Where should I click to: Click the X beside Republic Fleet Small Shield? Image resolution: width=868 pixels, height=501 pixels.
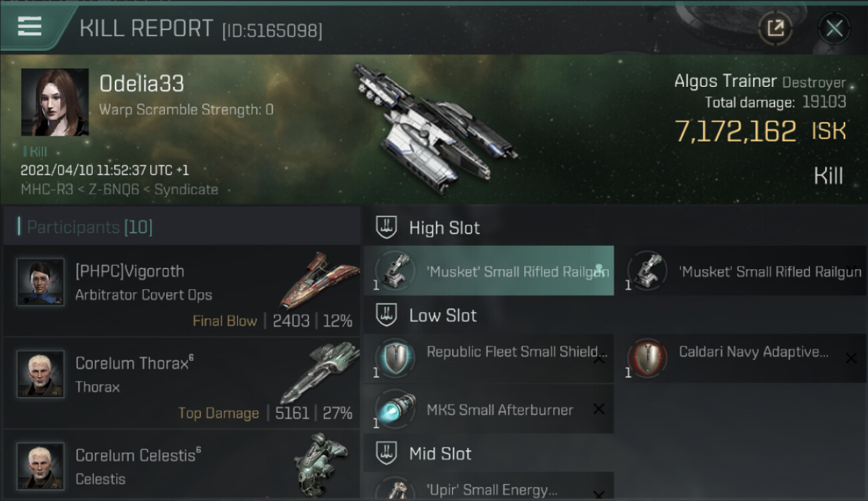[599, 359]
